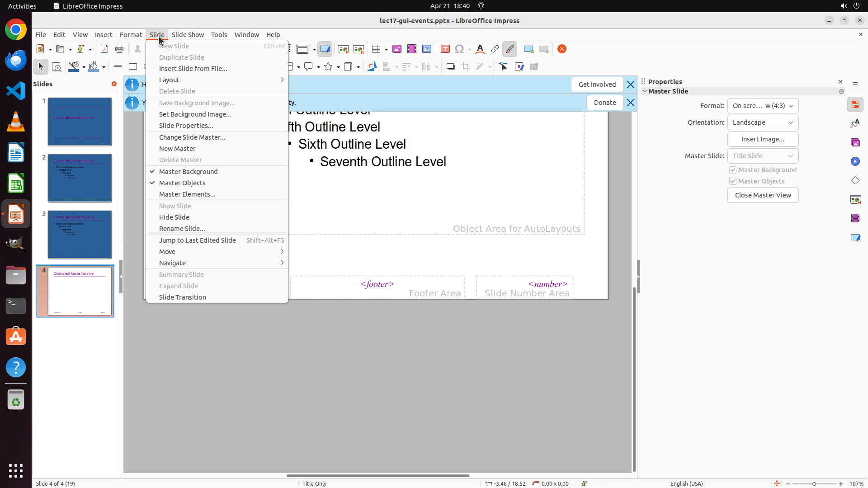Click the Get involved button
Screen dimensions: 868x488
(597, 84)
